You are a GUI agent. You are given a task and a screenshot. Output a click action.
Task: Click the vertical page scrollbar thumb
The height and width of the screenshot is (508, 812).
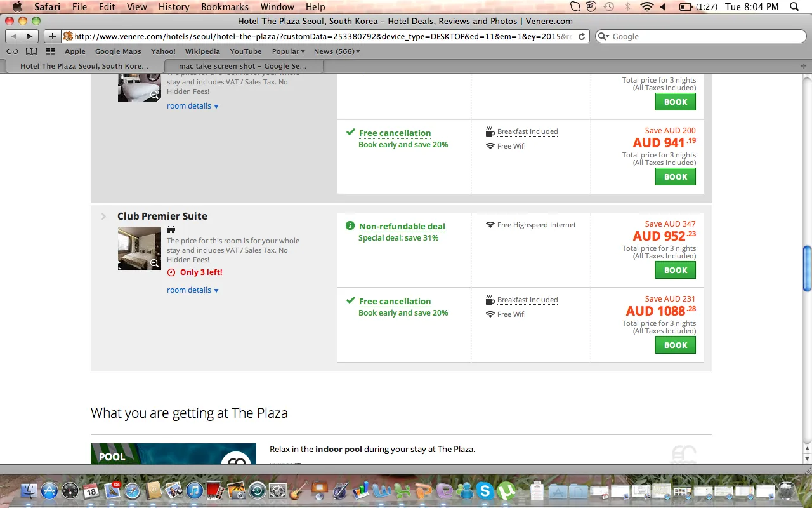tap(807, 267)
